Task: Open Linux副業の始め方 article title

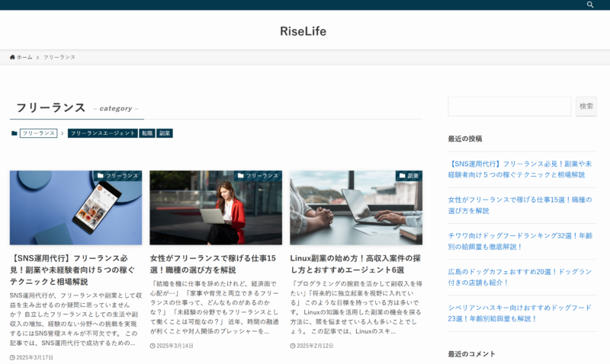Action: pyautogui.click(x=355, y=263)
